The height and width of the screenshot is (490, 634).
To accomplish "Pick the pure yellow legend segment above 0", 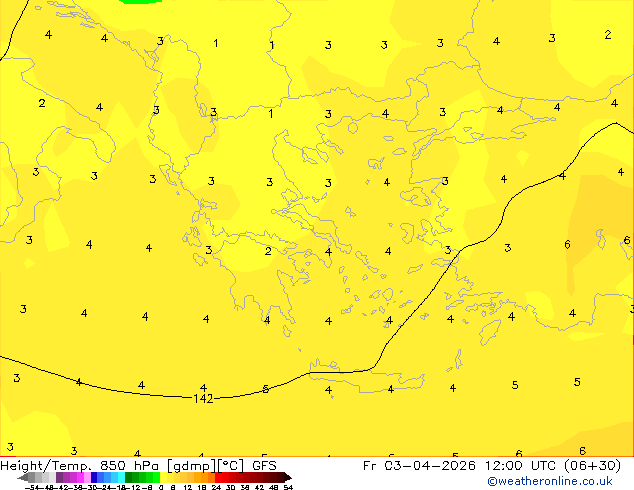I will (x=163, y=477).
